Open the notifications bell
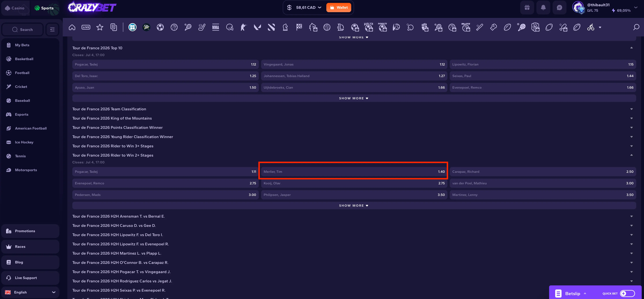The image size is (644, 299). click(x=543, y=8)
